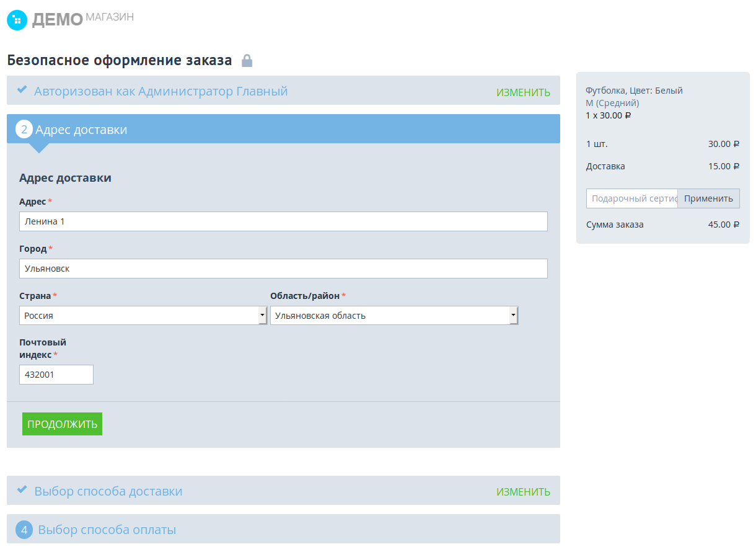Click the step 4 number circle
Image resolution: width=756 pixels, height=552 pixels.
click(x=24, y=530)
